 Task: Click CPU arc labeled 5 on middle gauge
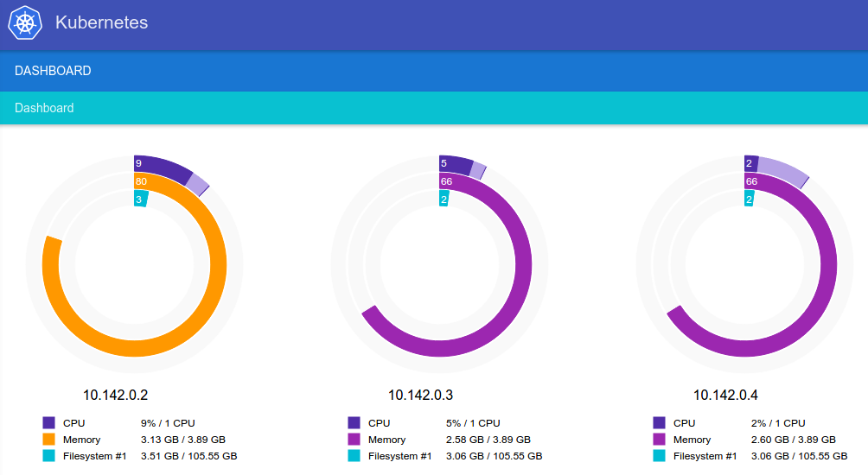pyautogui.click(x=456, y=165)
